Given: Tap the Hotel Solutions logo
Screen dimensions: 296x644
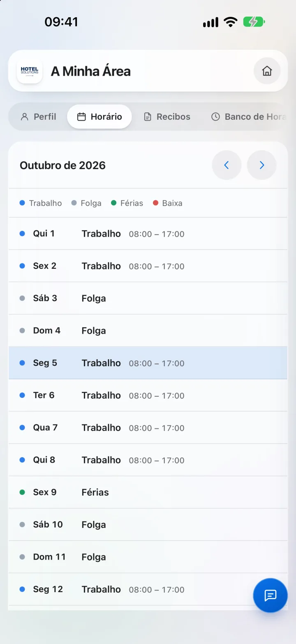Looking at the screenshot, I should pyautogui.click(x=30, y=71).
